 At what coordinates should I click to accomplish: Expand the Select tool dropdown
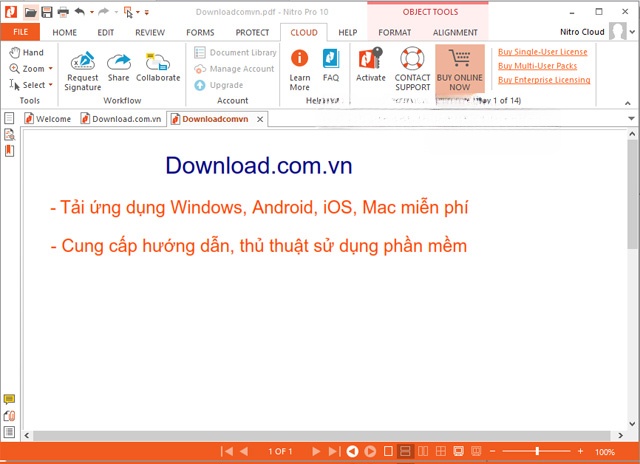coord(51,85)
